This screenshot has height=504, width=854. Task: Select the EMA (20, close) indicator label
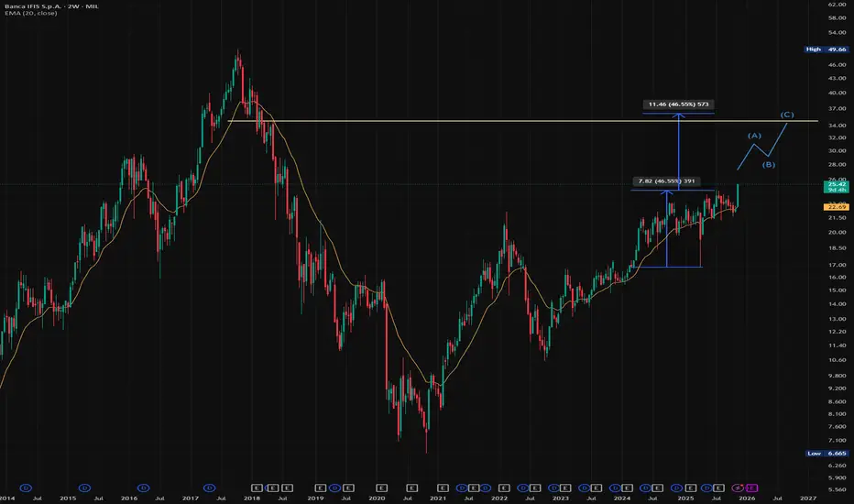point(30,13)
